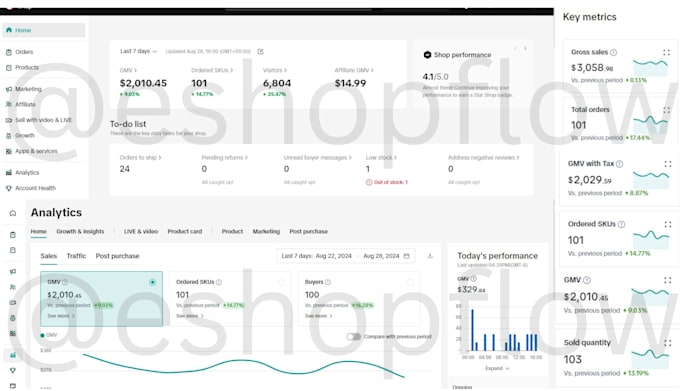Open the Last 7 days dropdown
The image size is (680, 391).
pos(138,51)
